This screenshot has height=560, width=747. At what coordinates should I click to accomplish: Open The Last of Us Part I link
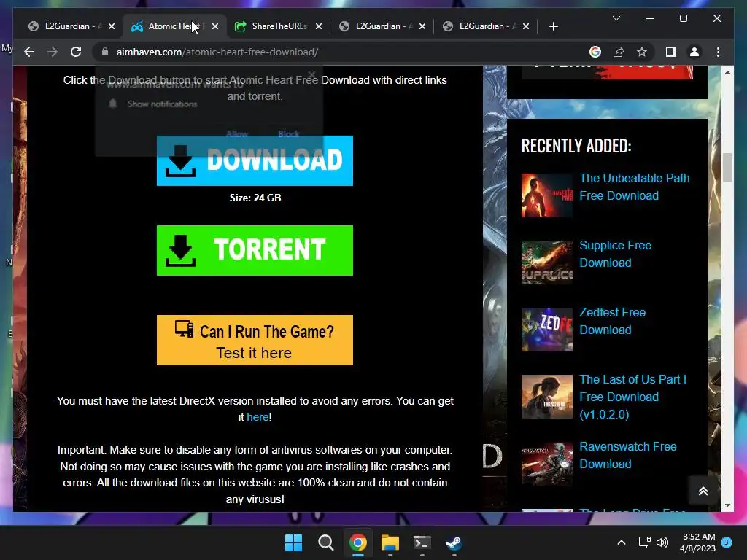coord(632,397)
